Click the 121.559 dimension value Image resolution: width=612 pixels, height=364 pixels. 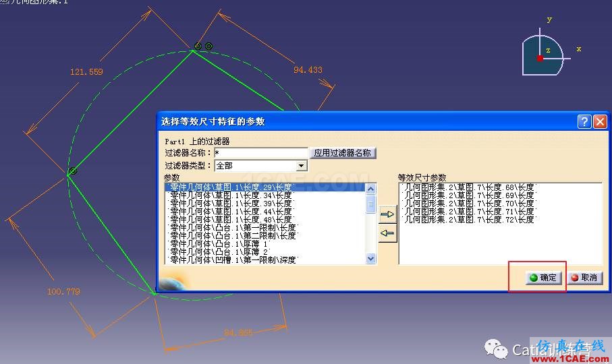tap(86, 71)
